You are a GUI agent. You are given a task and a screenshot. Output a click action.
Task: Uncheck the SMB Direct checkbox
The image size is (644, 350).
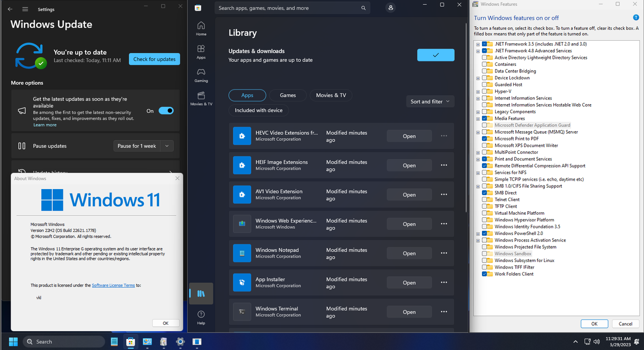click(485, 193)
